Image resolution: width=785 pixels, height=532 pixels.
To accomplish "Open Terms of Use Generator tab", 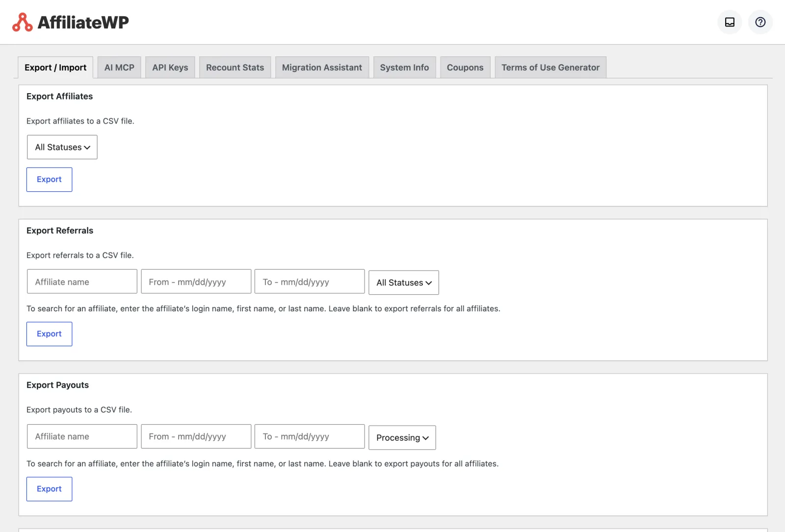I will tap(550, 68).
